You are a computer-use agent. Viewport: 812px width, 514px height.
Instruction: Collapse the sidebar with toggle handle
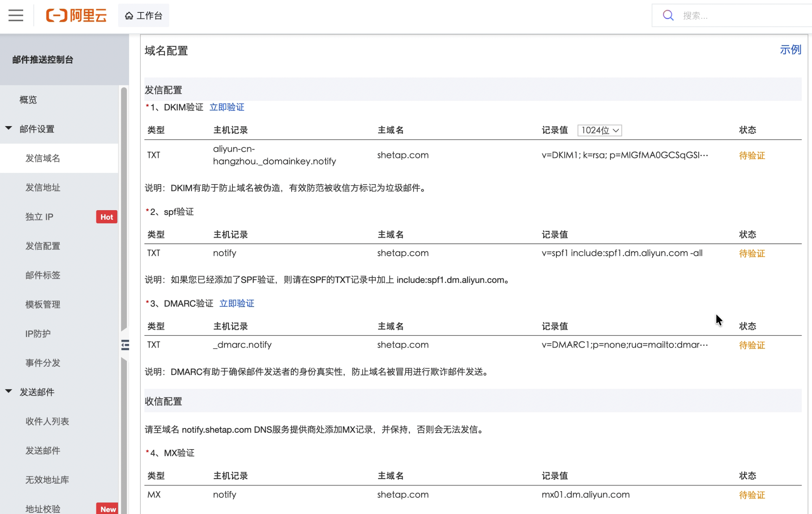click(125, 345)
